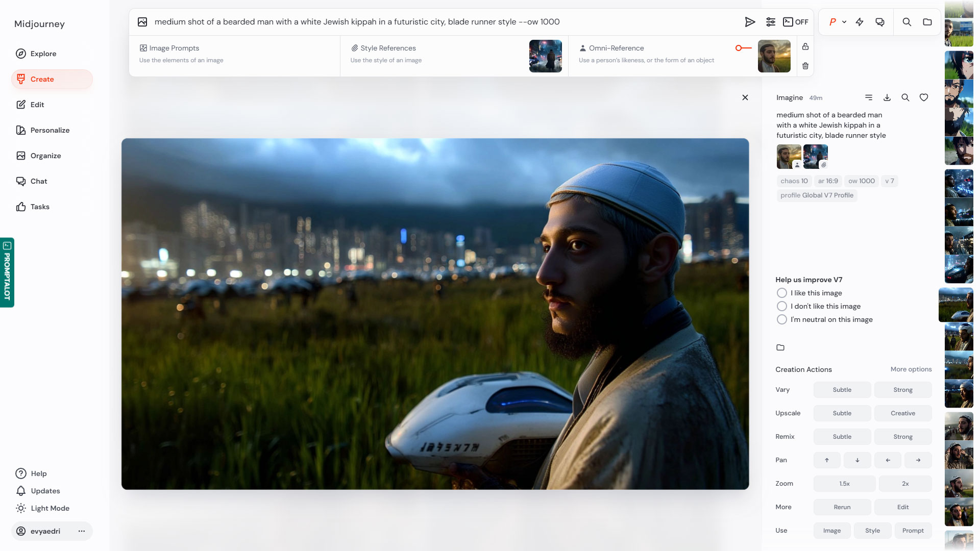Click the Omni-Reference portrait thumbnail in prompt bar
The image size is (980, 551).
coord(774,56)
